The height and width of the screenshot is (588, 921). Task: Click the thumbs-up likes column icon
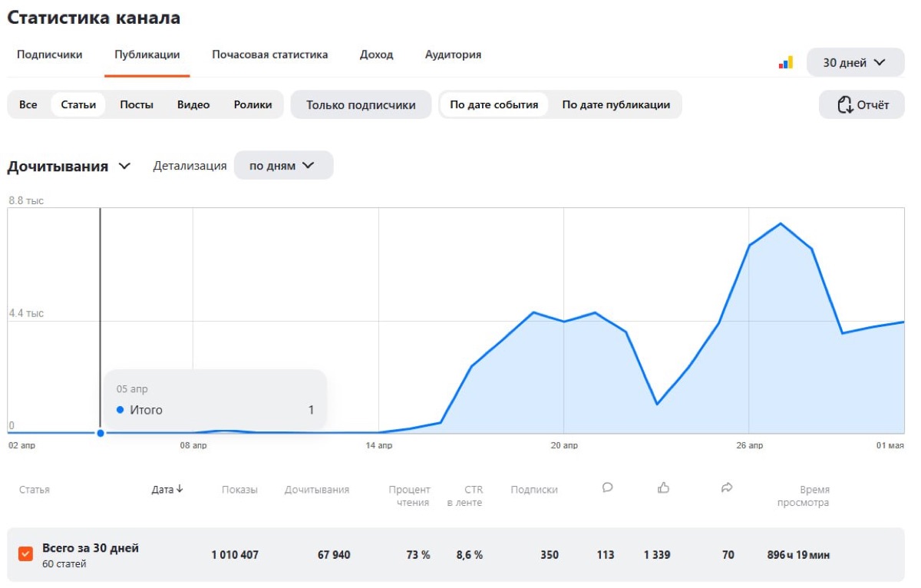pyautogui.click(x=664, y=487)
